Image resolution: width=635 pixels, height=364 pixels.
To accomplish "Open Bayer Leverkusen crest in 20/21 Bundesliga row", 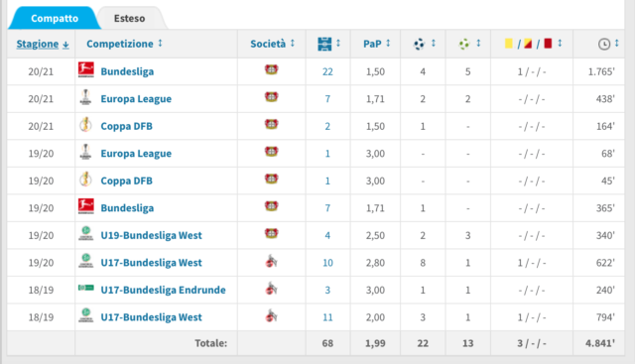I will pos(271,70).
